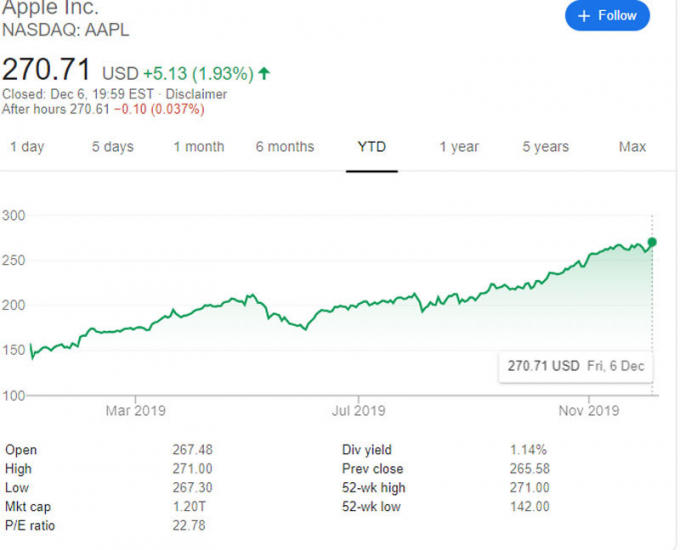Open the Disclaimer link

point(196,94)
